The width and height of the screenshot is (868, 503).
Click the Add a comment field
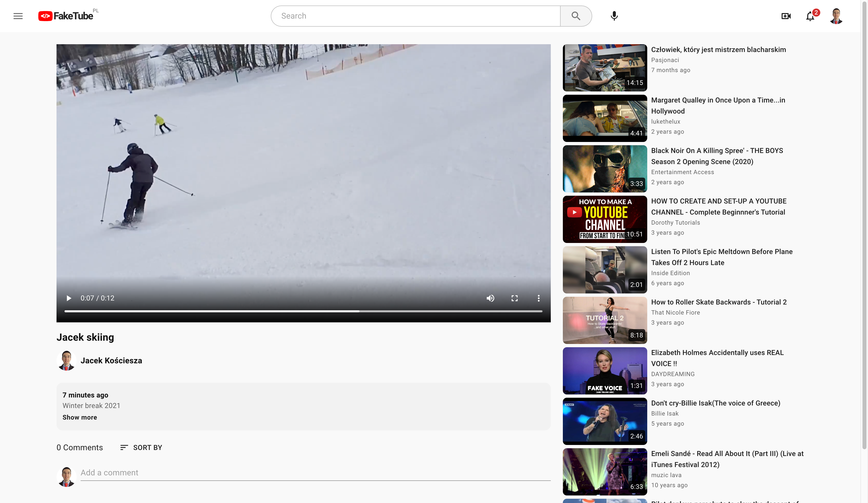pyautogui.click(x=315, y=473)
